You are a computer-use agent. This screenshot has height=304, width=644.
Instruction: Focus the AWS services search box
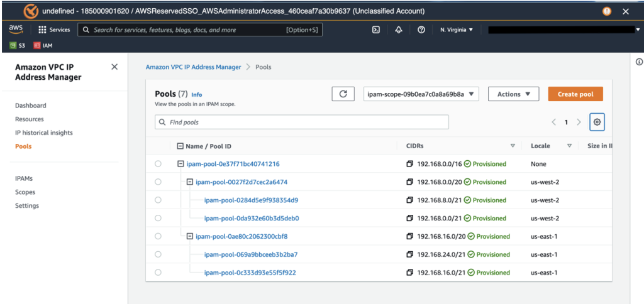point(200,30)
